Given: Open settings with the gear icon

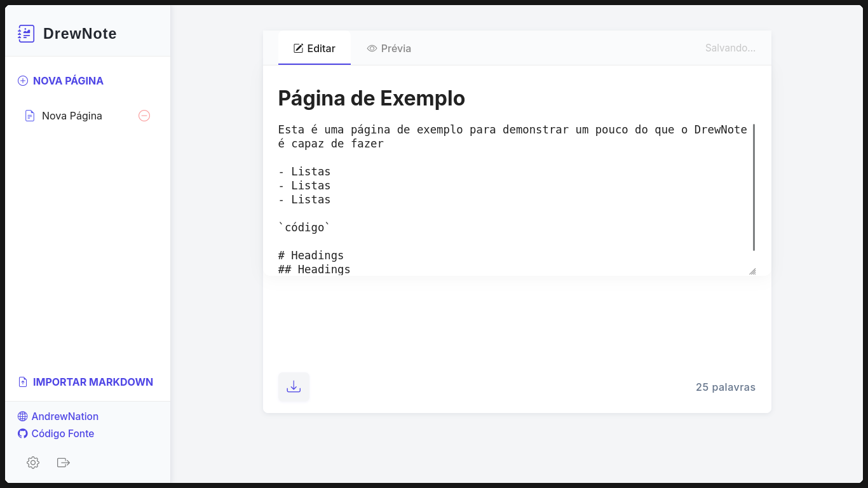Looking at the screenshot, I should pyautogui.click(x=33, y=463).
